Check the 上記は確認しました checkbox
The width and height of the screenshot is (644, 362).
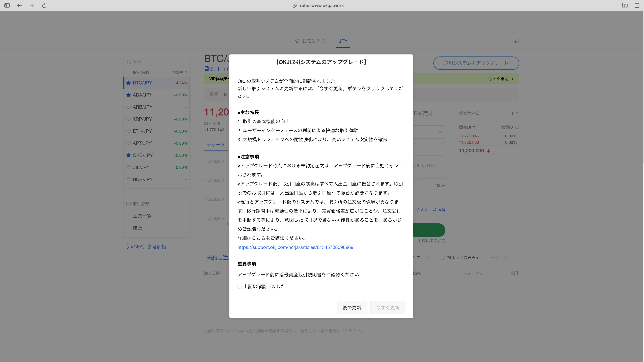coord(239,287)
